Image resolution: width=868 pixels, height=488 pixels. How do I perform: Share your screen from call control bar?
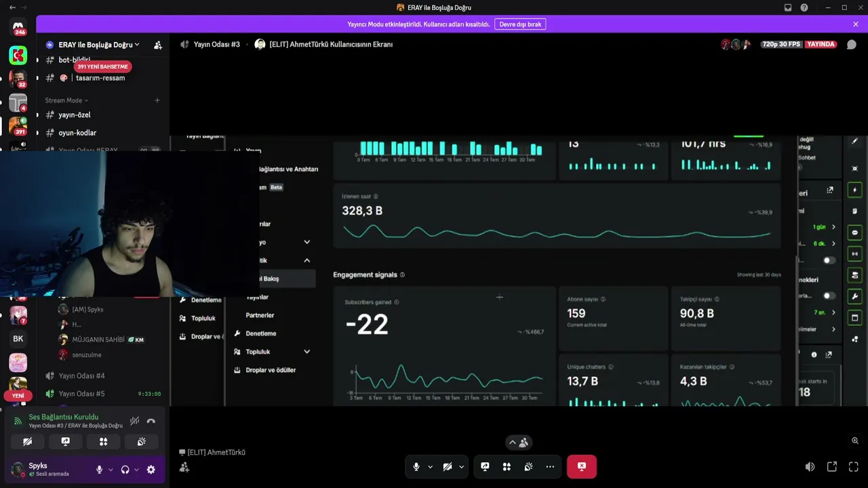tap(485, 466)
